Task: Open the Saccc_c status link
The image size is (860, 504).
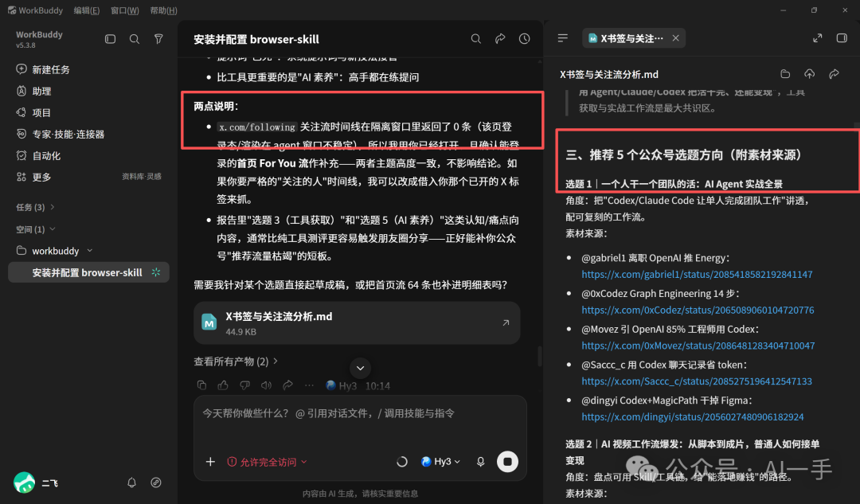Action: coord(697,381)
